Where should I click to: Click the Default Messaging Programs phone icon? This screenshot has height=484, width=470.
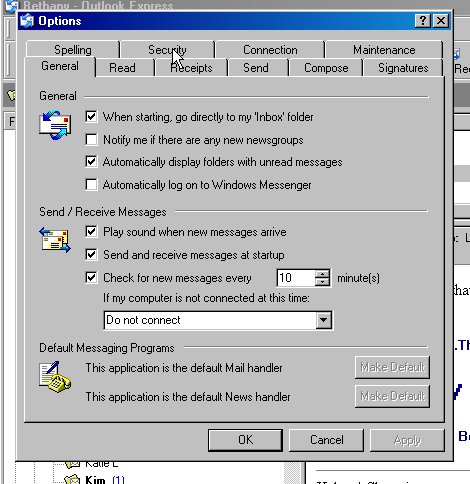pos(55,377)
